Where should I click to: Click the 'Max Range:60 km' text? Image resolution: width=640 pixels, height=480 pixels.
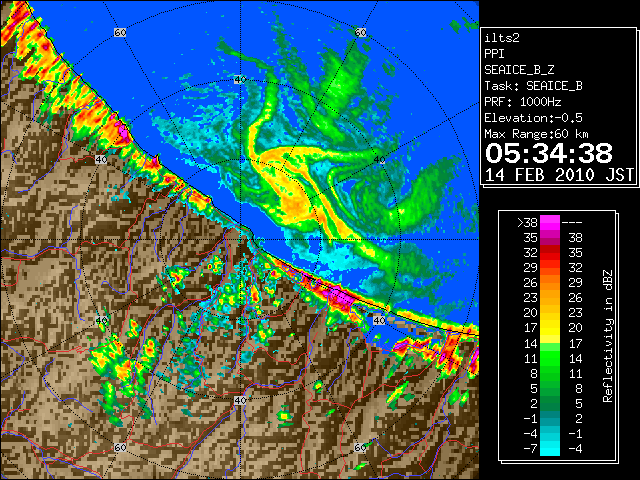(537, 134)
